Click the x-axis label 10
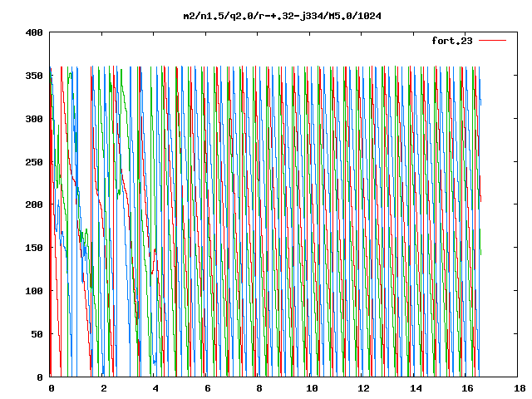 312,388
